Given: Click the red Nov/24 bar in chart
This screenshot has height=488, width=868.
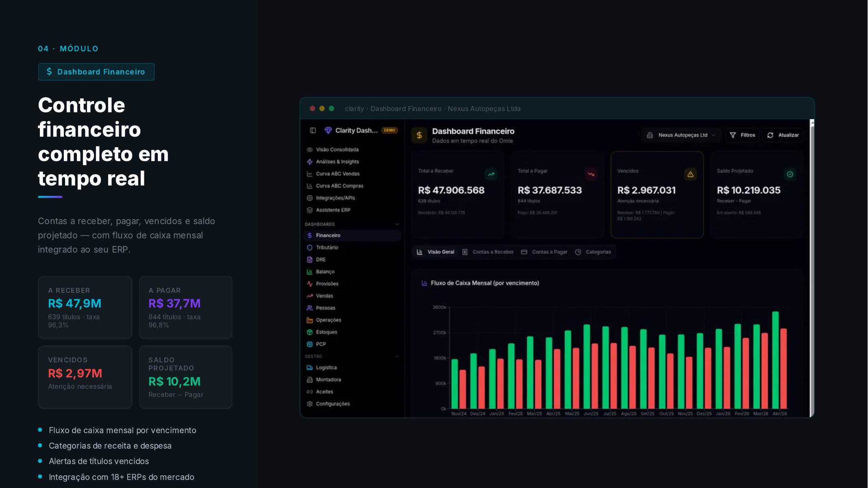Looking at the screenshot, I should click(462, 389).
